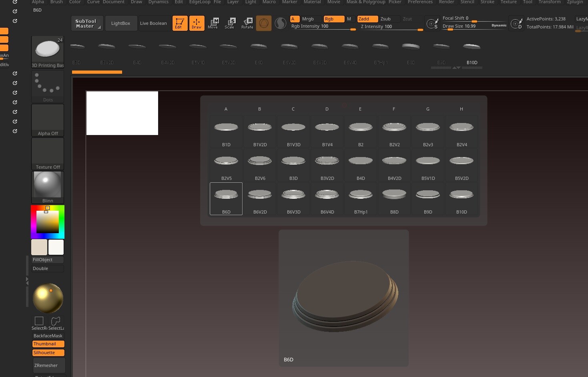The image size is (588, 377).
Task: Toggle the Rgb paint mode
Action: (x=333, y=19)
